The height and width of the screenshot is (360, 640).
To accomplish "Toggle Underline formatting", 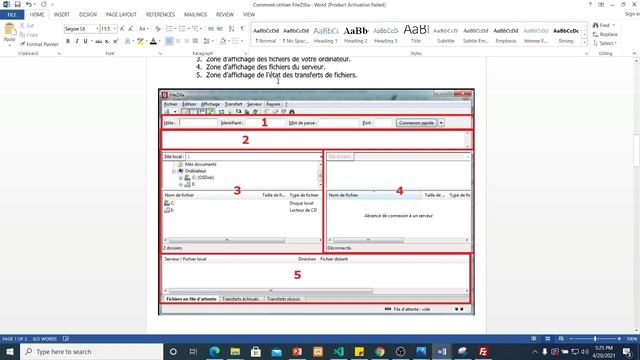I will pyautogui.click(x=85, y=41).
